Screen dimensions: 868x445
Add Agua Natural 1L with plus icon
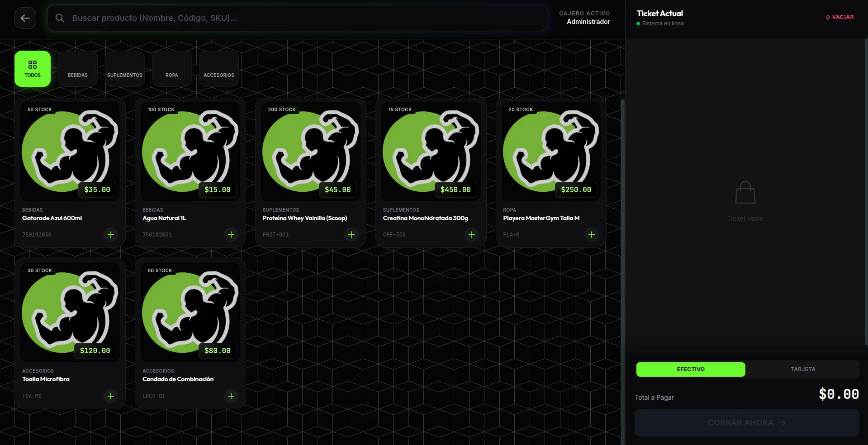(231, 235)
